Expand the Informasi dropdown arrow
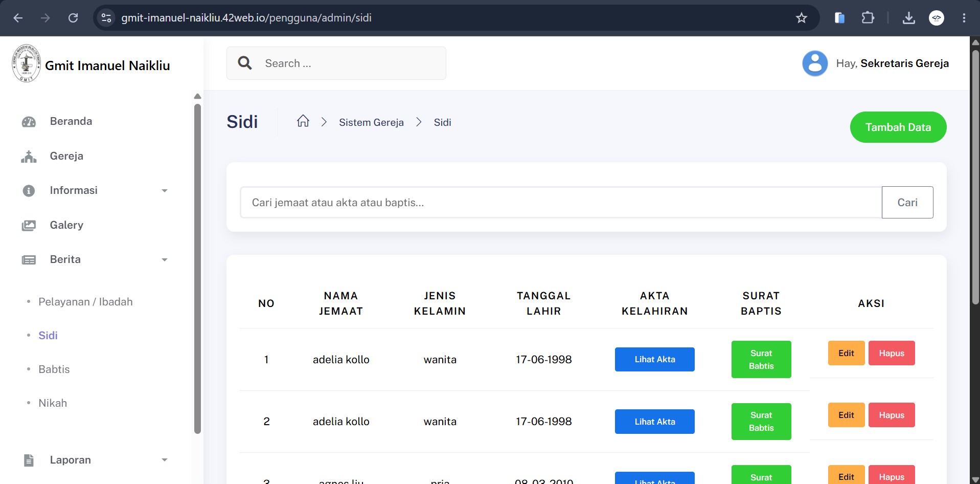Screen dimensions: 980x484 coord(165,191)
